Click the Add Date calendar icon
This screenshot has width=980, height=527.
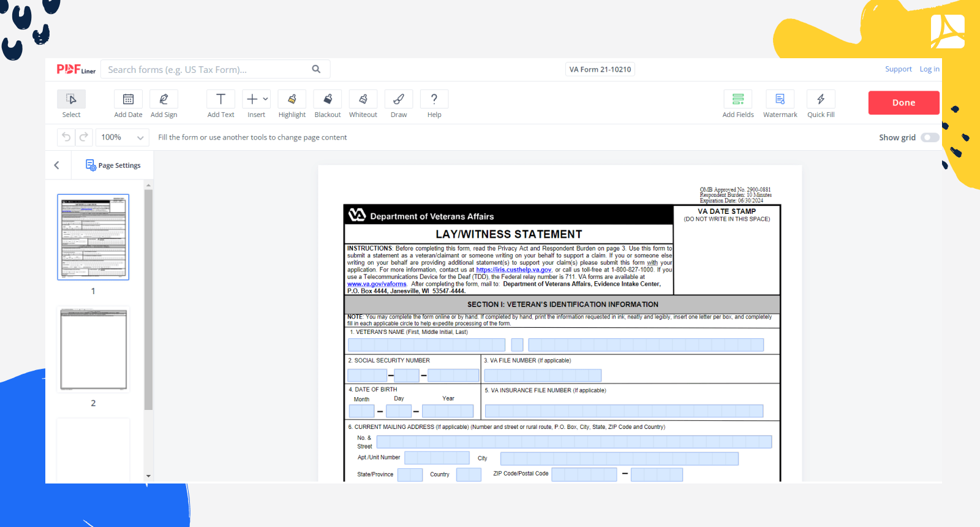(x=128, y=99)
